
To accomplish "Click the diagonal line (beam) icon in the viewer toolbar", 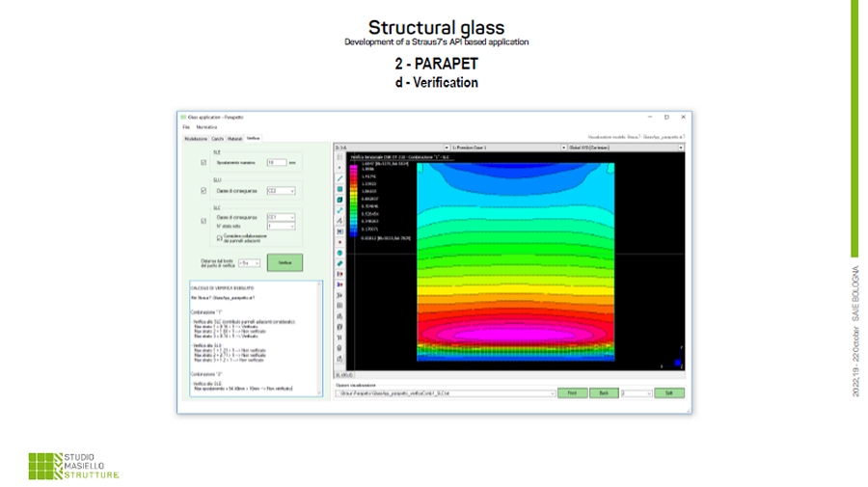I will [x=339, y=177].
